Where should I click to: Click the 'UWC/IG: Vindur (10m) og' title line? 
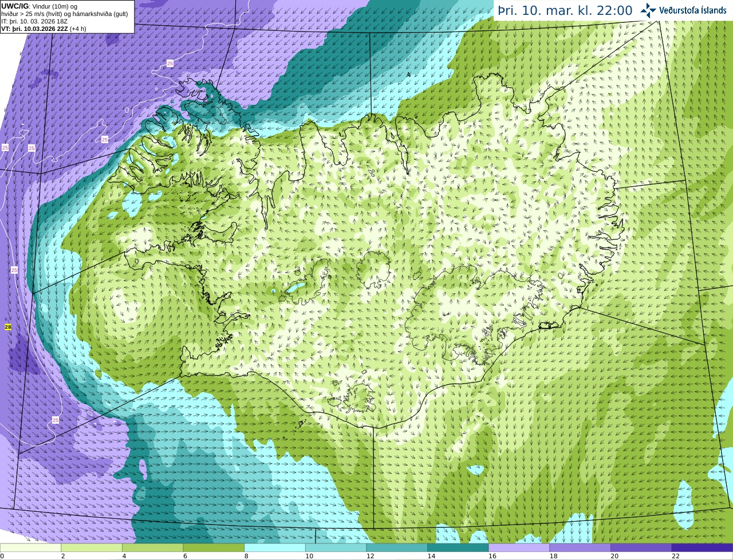pos(40,6)
